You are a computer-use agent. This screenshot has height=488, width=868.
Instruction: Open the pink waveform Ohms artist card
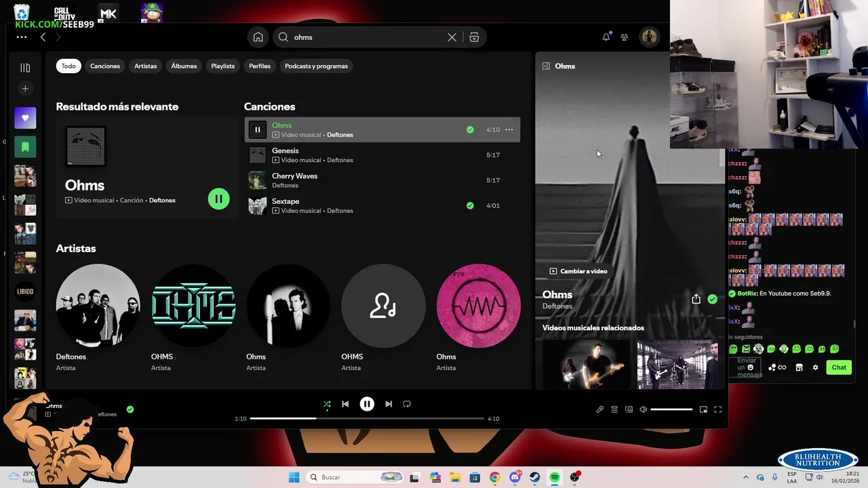click(x=478, y=318)
